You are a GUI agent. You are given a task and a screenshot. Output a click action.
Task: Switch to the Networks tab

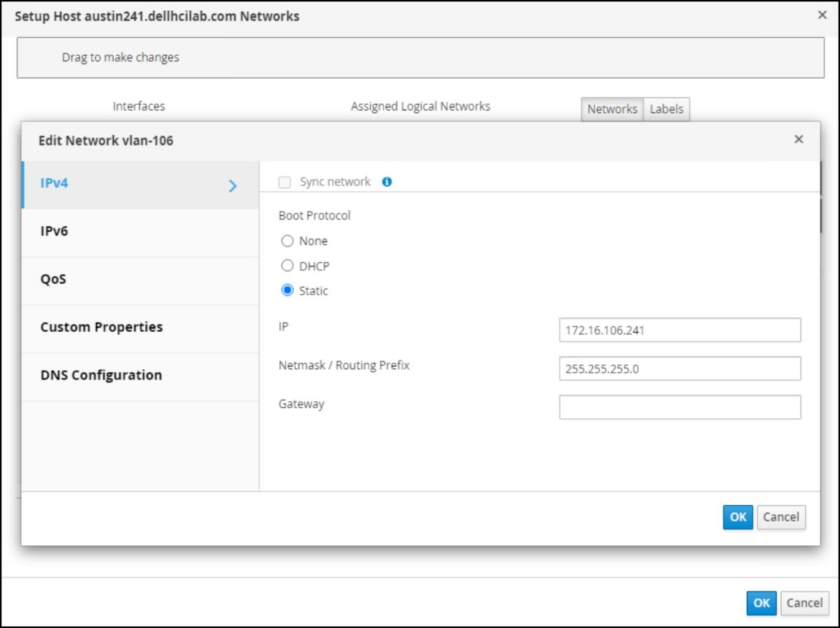point(612,109)
